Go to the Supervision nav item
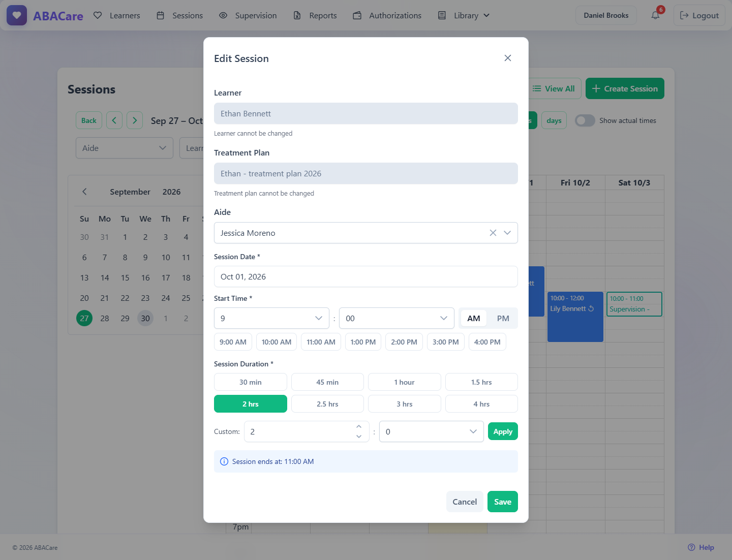 pyautogui.click(x=248, y=15)
